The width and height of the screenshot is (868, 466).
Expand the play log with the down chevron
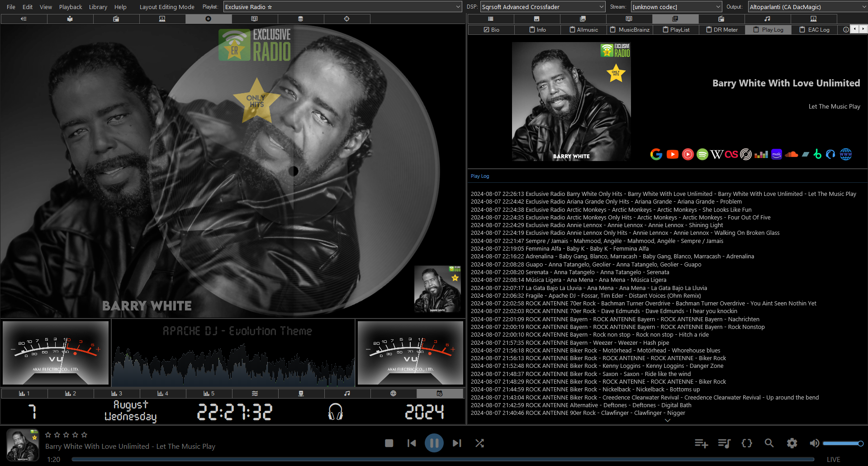668,420
